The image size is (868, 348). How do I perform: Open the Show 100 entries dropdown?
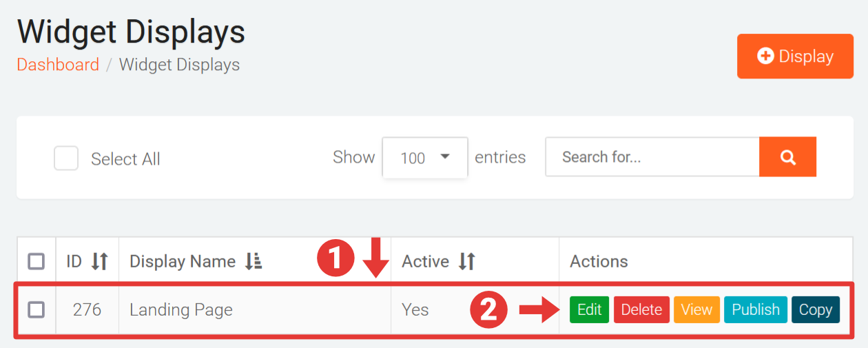click(x=424, y=158)
